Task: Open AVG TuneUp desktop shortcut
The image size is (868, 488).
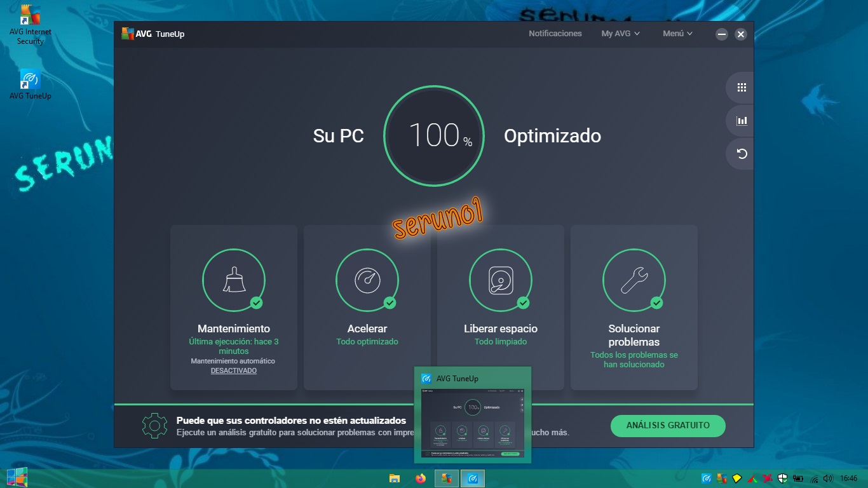Action: pyautogui.click(x=30, y=85)
